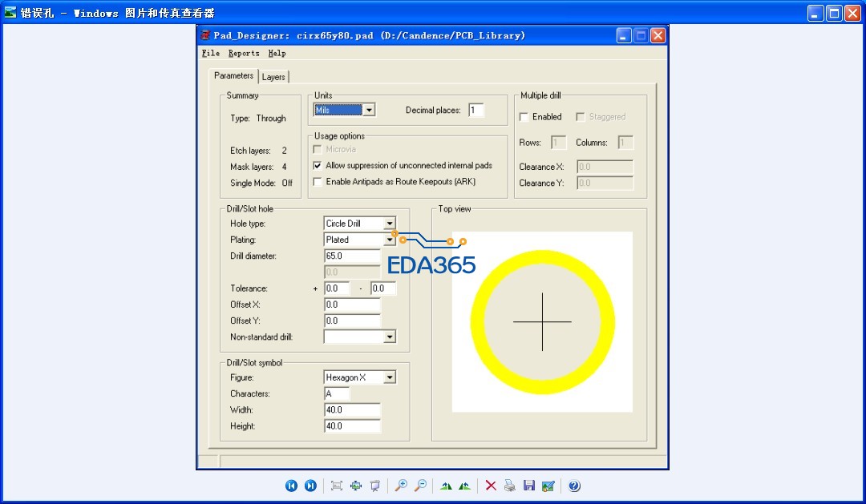866x504 pixels.
Task: Toggle the Multiple drill Enabled checkbox
Action: coord(524,117)
